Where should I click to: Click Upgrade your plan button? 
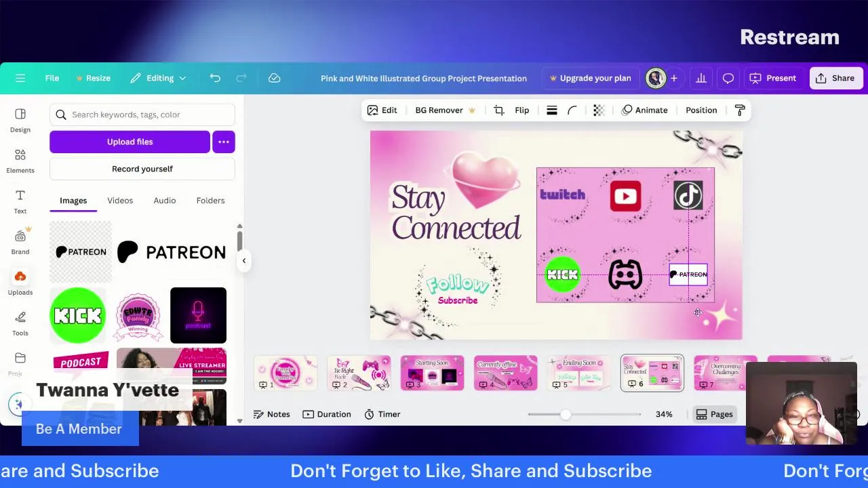[590, 78]
